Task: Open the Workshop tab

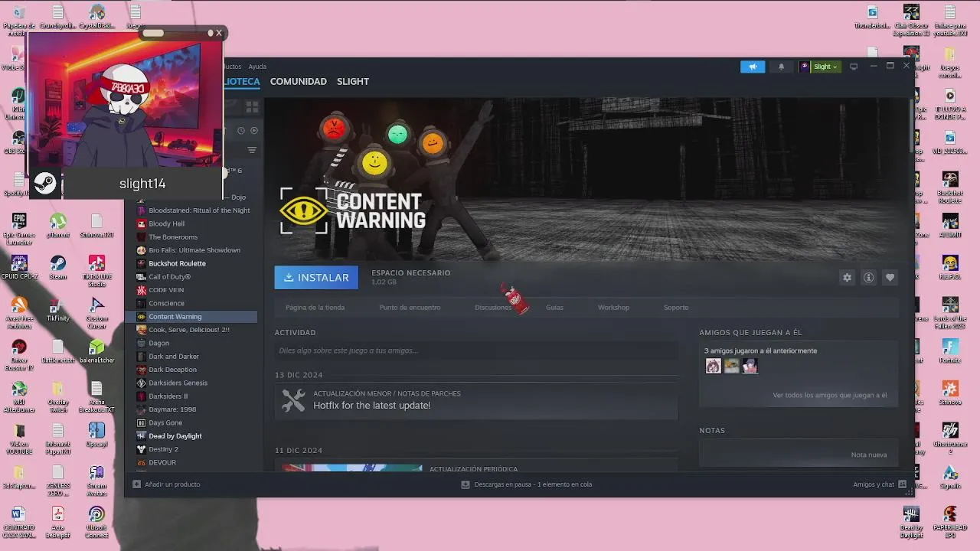Action: point(613,308)
